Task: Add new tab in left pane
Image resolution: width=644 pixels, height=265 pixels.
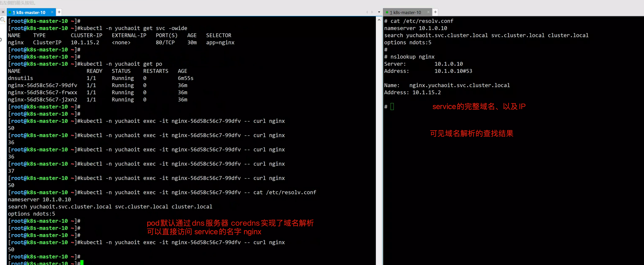Action: click(x=59, y=12)
